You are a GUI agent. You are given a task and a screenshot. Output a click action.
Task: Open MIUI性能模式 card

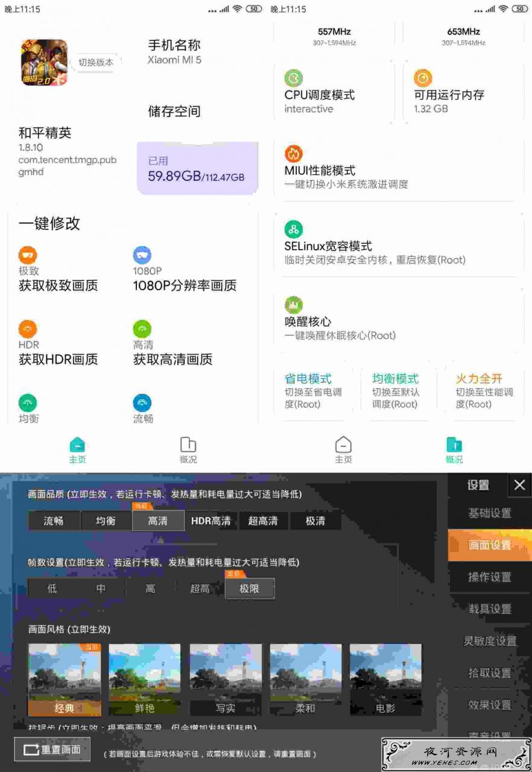point(399,168)
